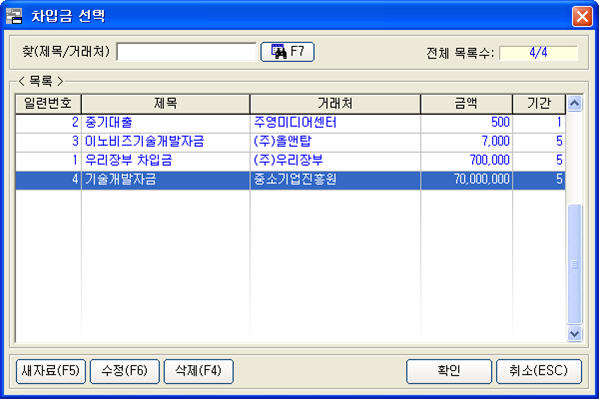Click the binoculars F7 search button
The height and width of the screenshot is (399, 599).
287,52
